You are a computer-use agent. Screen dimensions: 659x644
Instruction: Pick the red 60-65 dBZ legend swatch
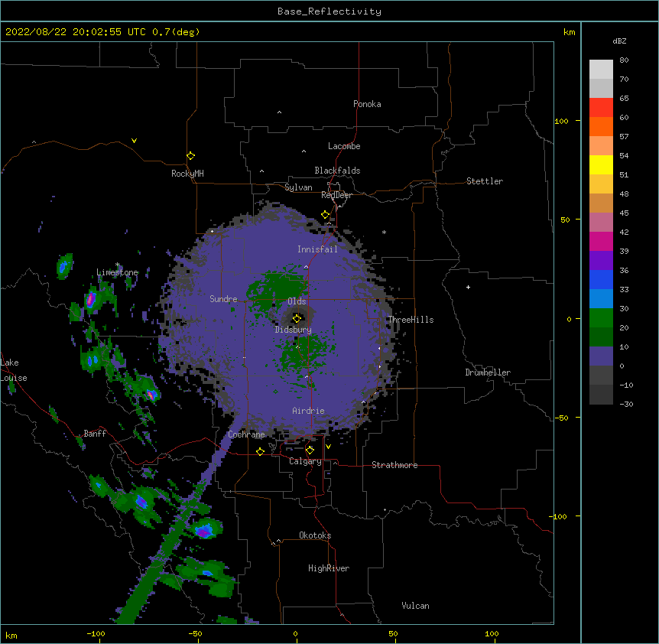pyautogui.click(x=601, y=108)
